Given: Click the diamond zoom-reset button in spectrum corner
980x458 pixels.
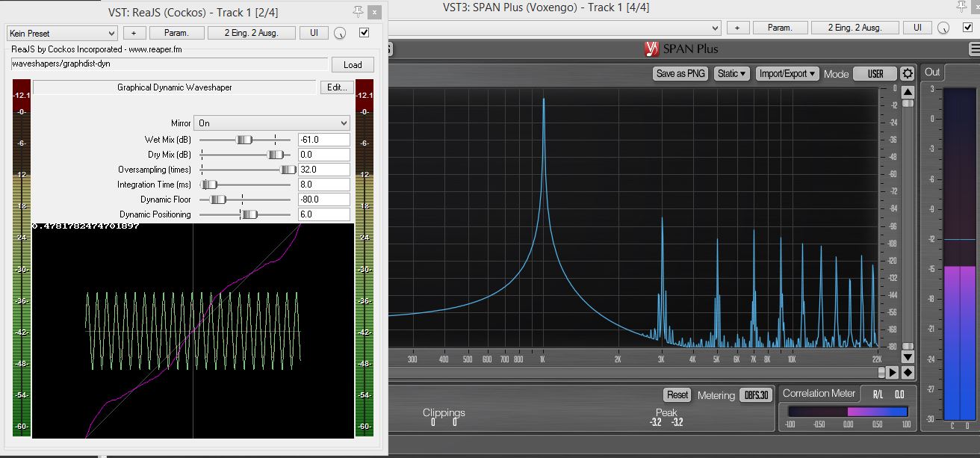Looking at the screenshot, I should [x=908, y=372].
